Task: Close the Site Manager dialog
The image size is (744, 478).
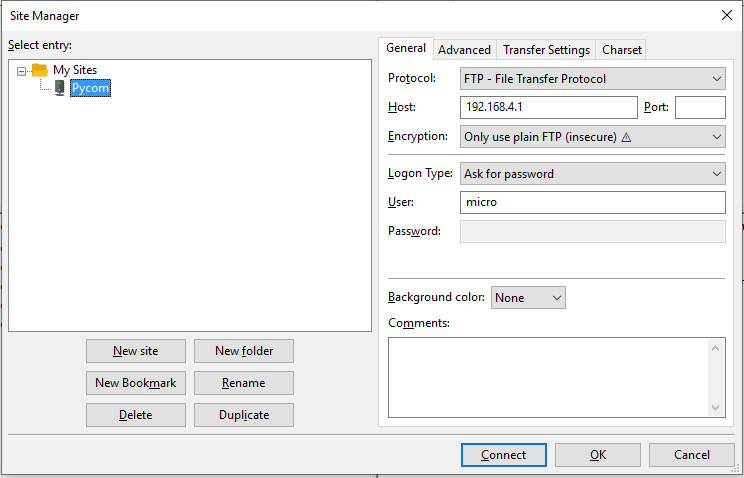Action: point(726,15)
